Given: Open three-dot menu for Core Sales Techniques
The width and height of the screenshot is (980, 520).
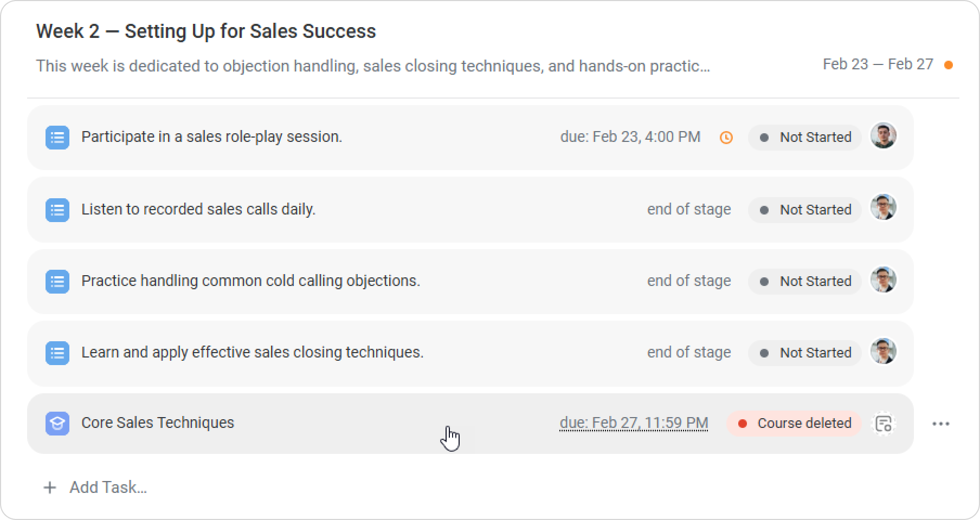Looking at the screenshot, I should [x=940, y=424].
